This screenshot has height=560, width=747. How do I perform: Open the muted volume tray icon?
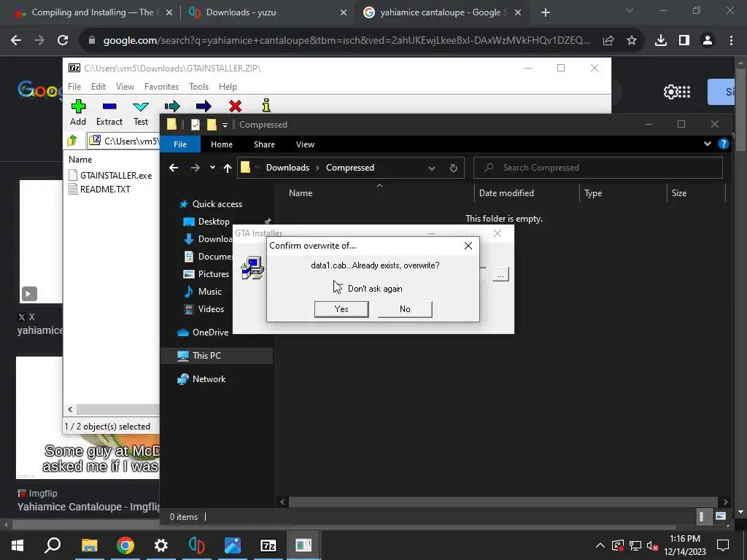[653, 545]
